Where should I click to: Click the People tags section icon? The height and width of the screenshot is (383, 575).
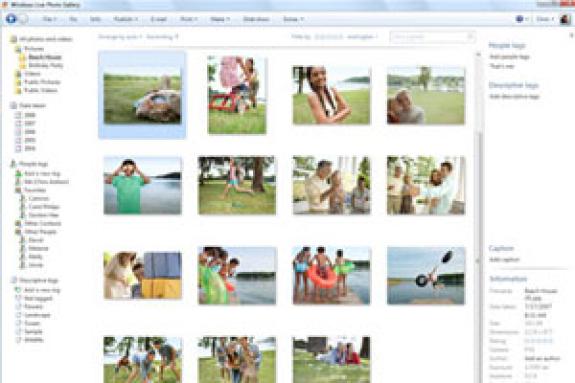14,164
